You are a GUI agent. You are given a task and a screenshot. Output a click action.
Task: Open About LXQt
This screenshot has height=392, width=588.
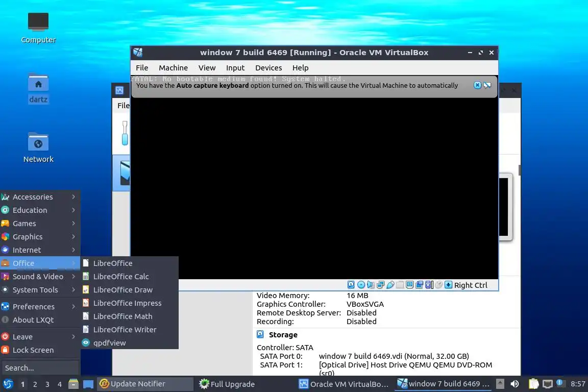[40, 320]
